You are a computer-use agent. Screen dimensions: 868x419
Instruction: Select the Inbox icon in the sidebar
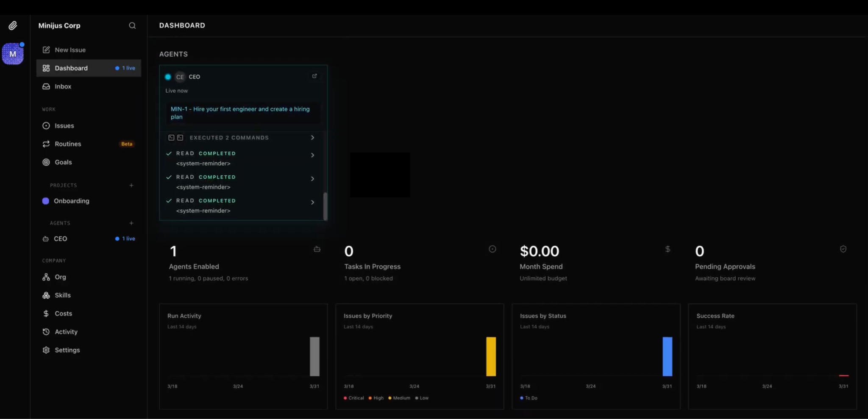click(x=46, y=86)
